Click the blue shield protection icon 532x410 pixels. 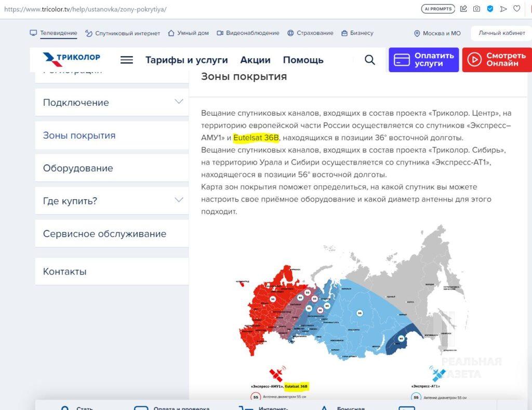click(x=490, y=9)
